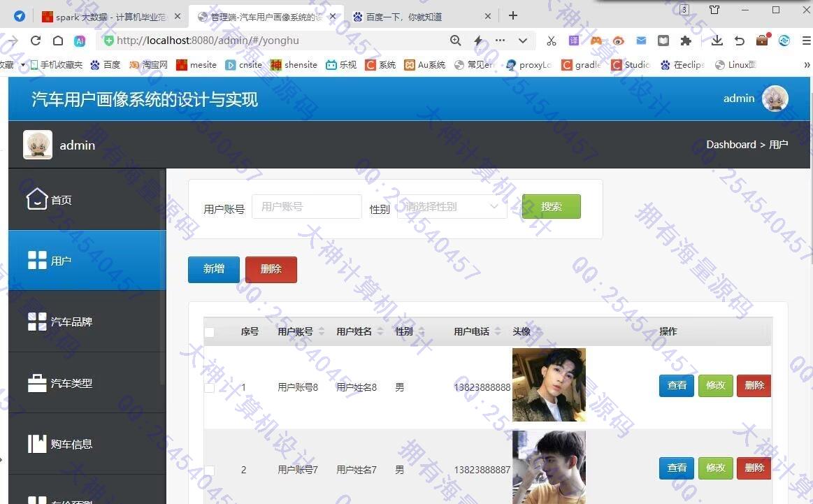Viewport: 813px width, 504px height.
Task: Click the browser home icon
Action: 58,41
